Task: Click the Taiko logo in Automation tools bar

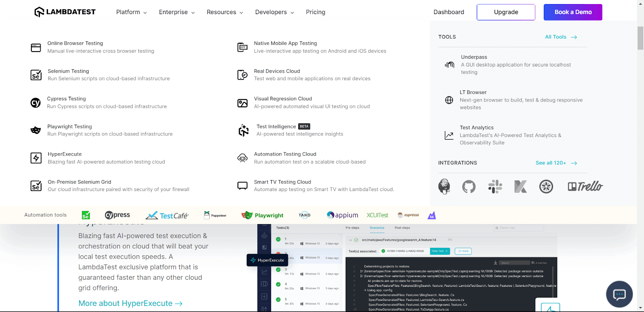Action: pyautogui.click(x=305, y=215)
